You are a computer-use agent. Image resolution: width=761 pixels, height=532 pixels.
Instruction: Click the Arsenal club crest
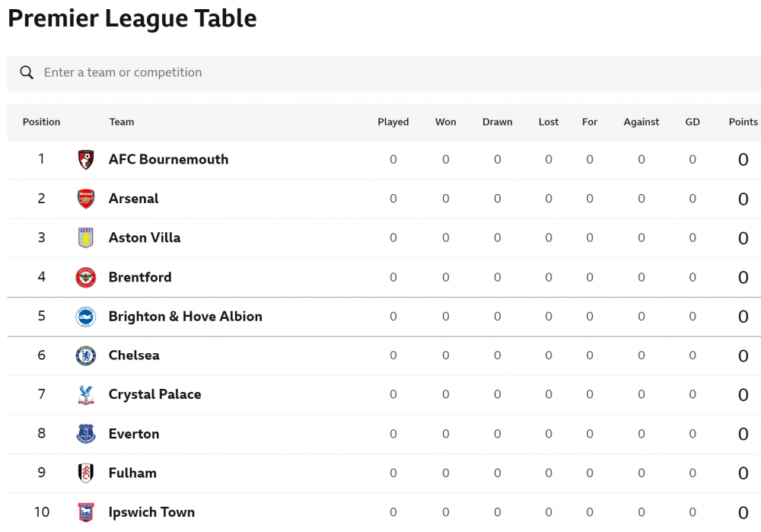point(86,199)
